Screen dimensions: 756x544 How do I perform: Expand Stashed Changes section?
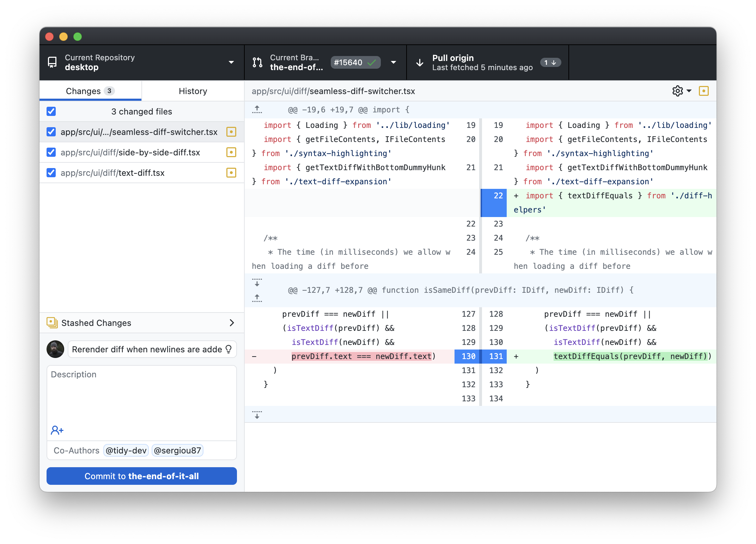coord(232,323)
